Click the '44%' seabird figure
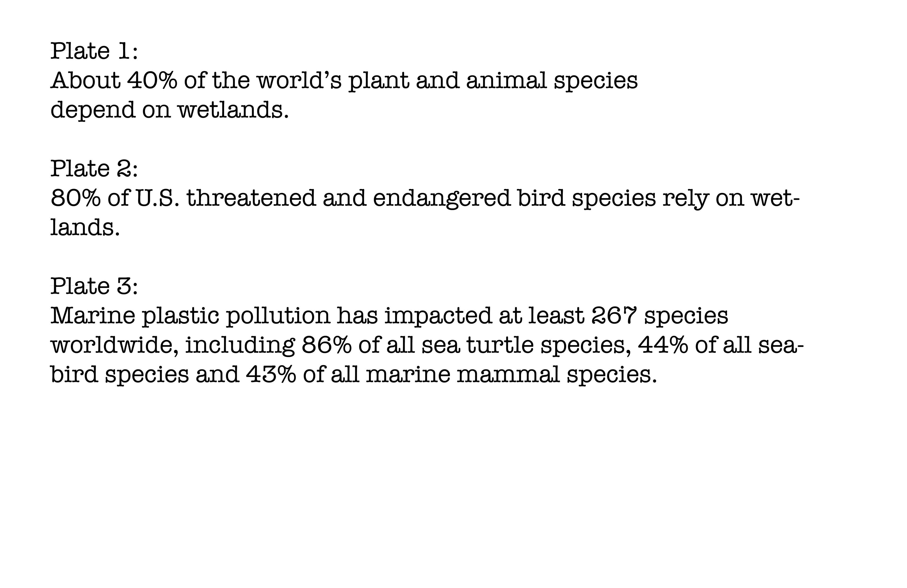Screen dimensions: 907x588 [663, 345]
